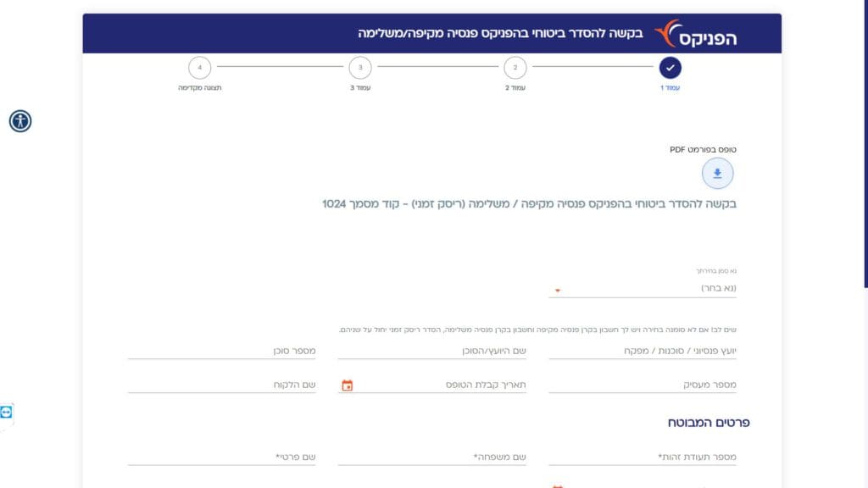Focus the תאריך קבלת הטופס date field
Viewport: 868px width, 488px height.
tap(441, 385)
